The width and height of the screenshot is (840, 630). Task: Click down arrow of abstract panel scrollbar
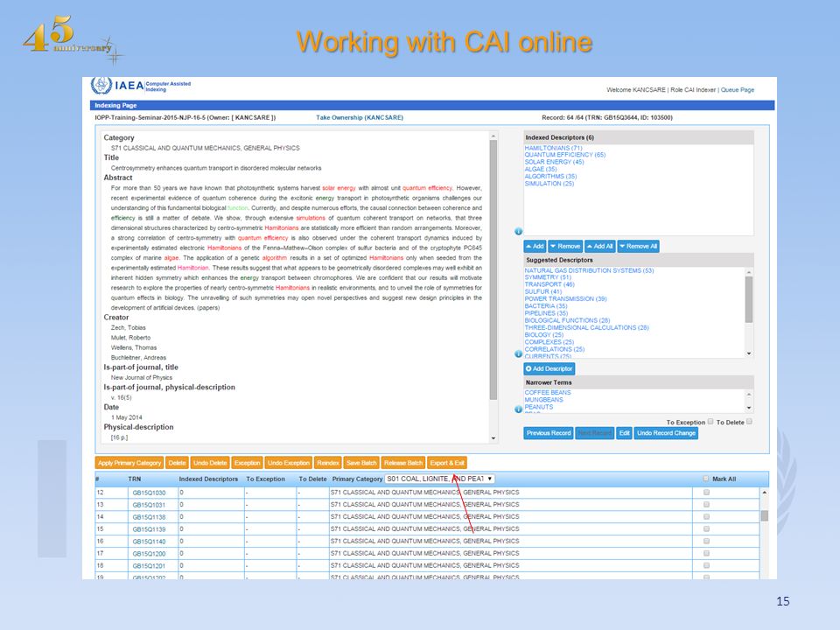tap(493, 438)
